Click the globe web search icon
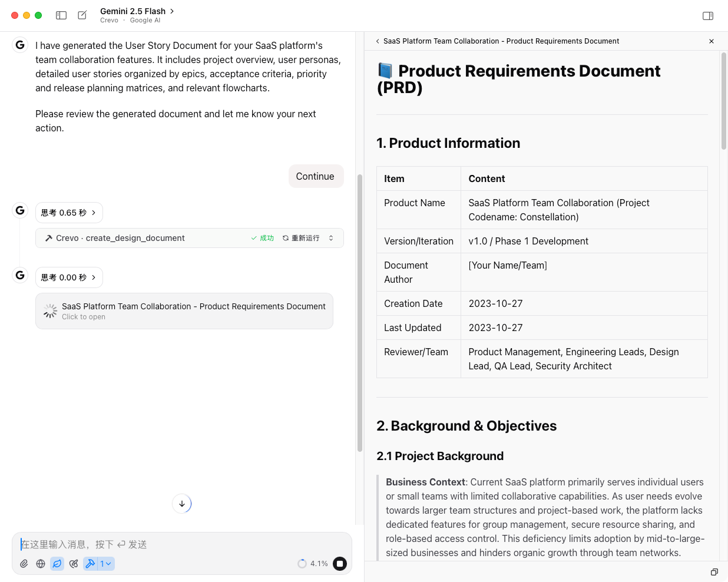This screenshot has height=582, width=728. tap(41, 564)
